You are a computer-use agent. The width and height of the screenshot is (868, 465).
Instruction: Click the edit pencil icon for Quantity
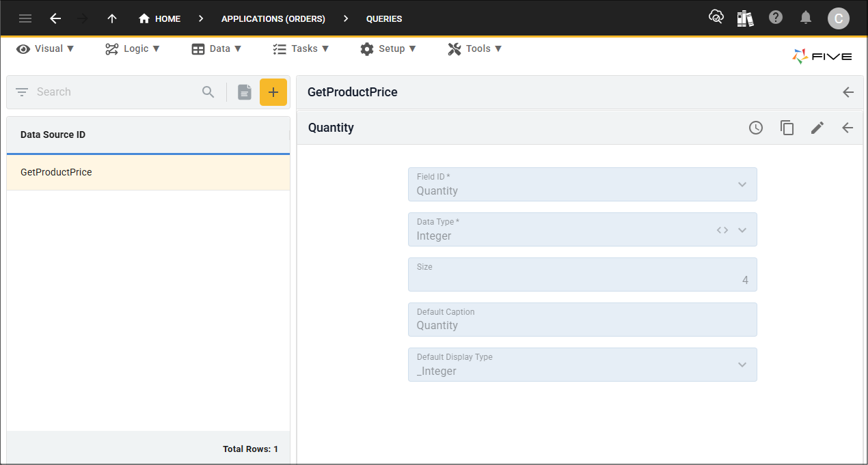[x=817, y=128]
